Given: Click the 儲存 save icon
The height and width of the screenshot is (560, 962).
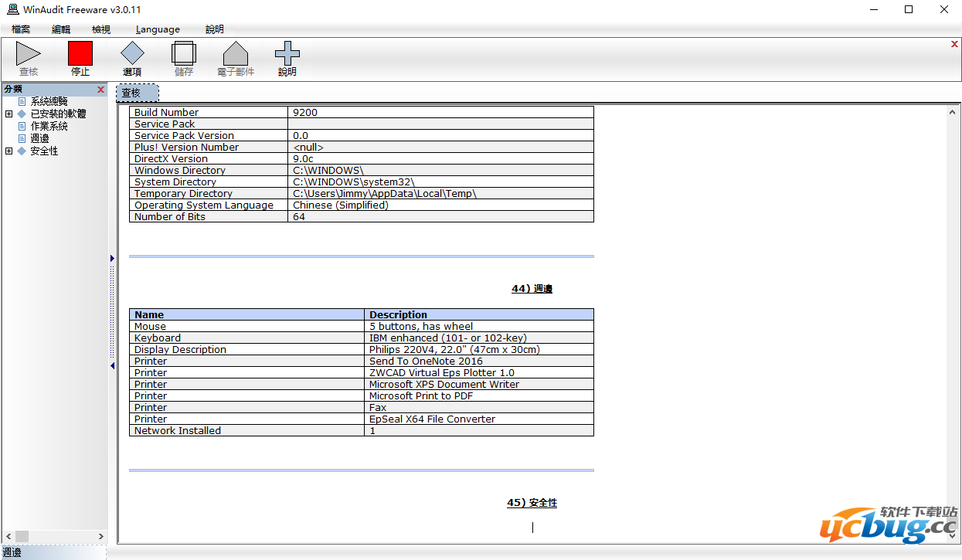Looking at the screenshot, I should point(184,54).
